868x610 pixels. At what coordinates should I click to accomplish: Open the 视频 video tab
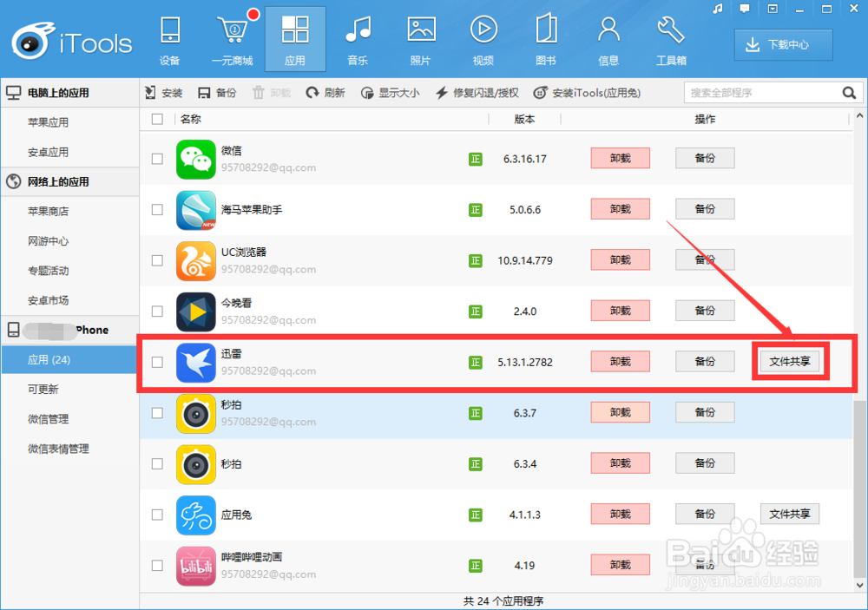pos(483,41)
